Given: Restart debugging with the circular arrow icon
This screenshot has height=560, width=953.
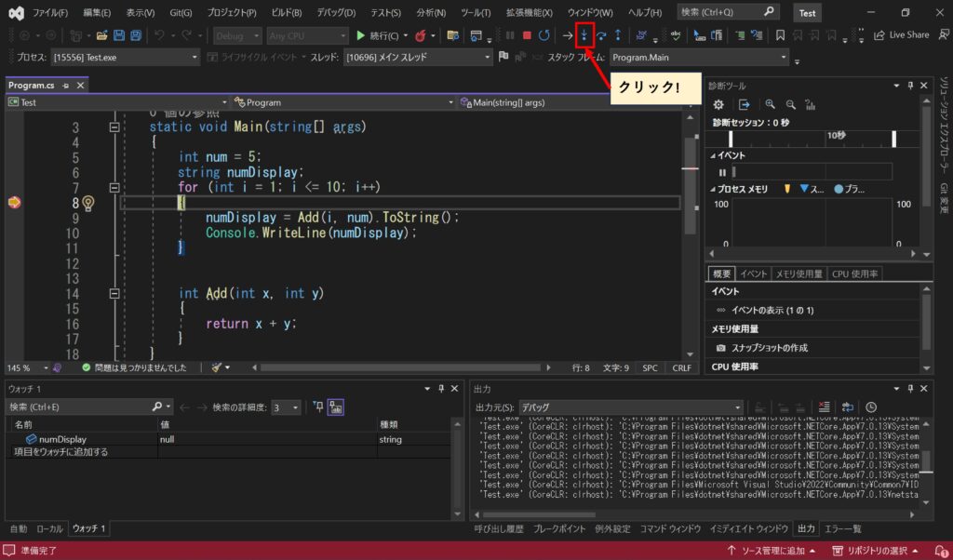Looking at the screenshot, I should (544, 35).
